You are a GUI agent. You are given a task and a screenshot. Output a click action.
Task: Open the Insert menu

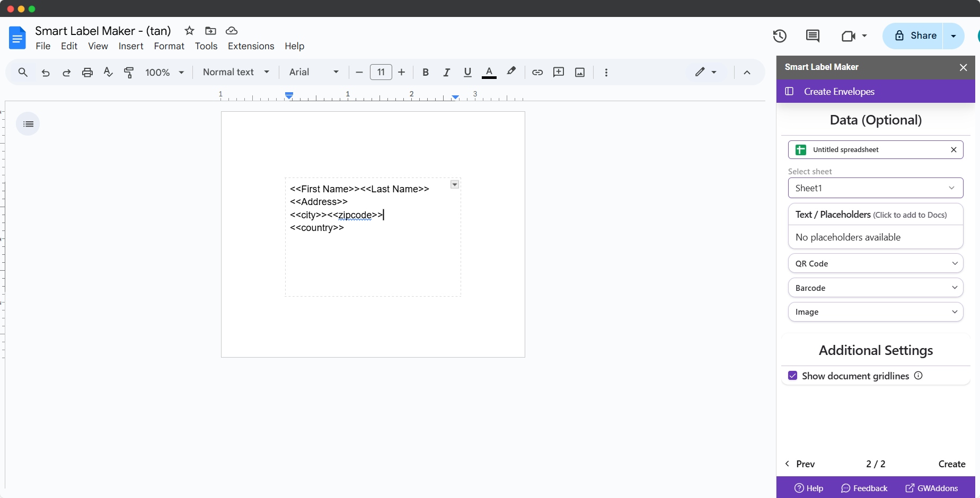point(131,46)
